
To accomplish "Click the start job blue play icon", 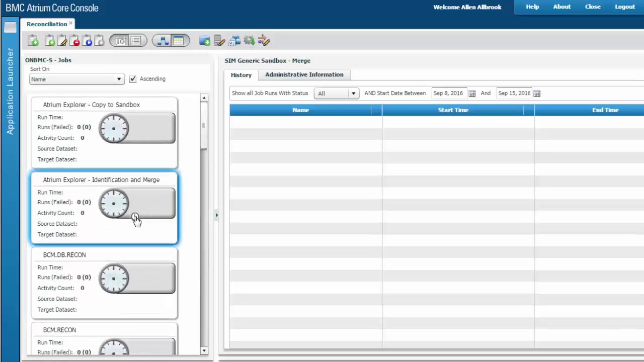I will click(87, 41).
